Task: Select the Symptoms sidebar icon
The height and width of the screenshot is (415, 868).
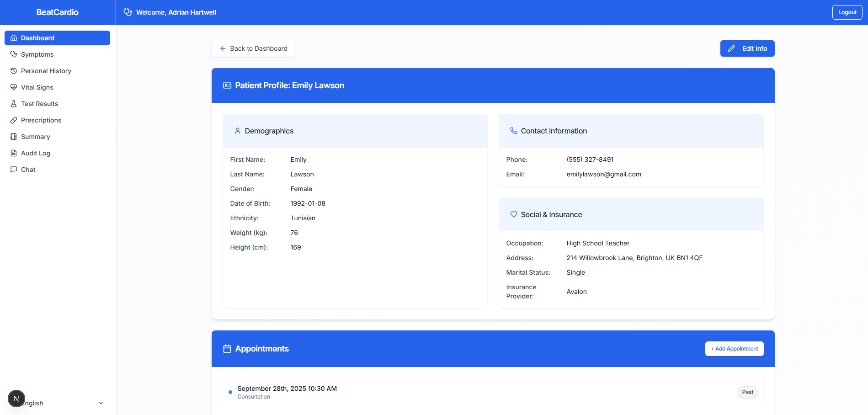Action: [14, 54]
